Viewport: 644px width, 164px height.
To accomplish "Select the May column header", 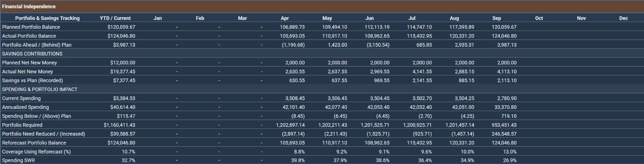I will point(327,18).
